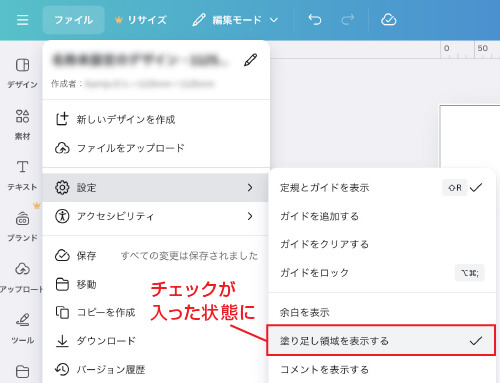The image size is (500, 383).
Task: Click the horizontal ruler at 50
Action: tap(482, 48)
